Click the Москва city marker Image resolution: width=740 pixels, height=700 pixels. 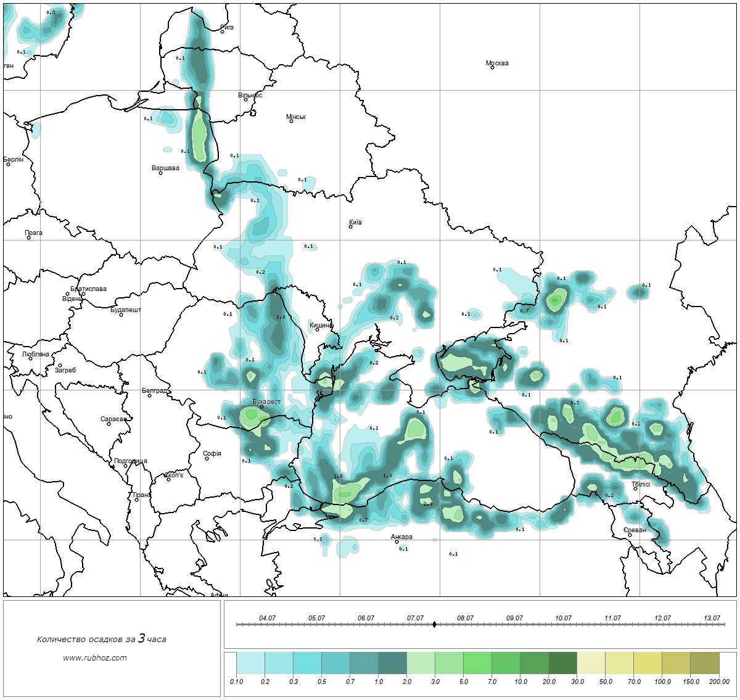(x=492, y=67)
